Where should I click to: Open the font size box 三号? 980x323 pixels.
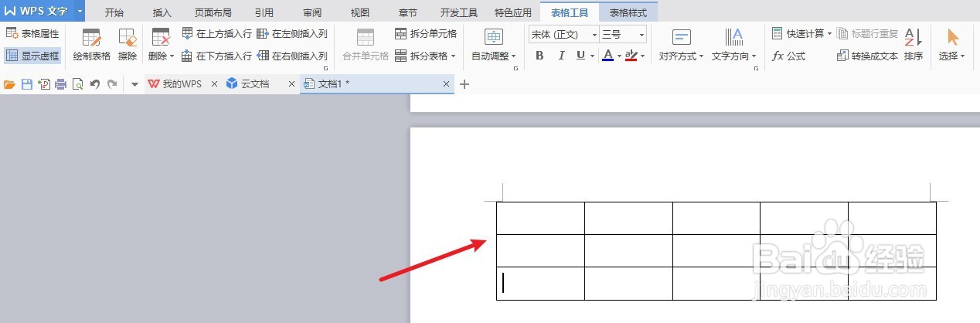click(x=623, y=35)
